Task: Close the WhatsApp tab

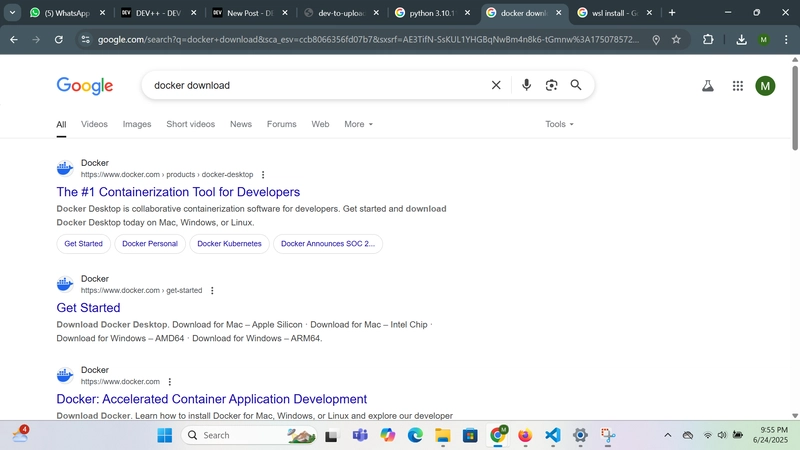Action: tap(102, 13)
